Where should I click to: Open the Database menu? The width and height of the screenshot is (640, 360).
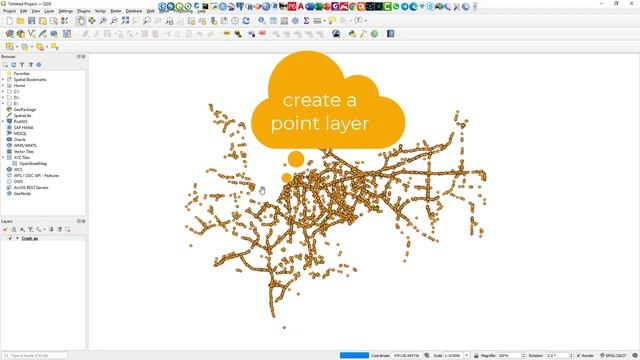tap(134, 11)
